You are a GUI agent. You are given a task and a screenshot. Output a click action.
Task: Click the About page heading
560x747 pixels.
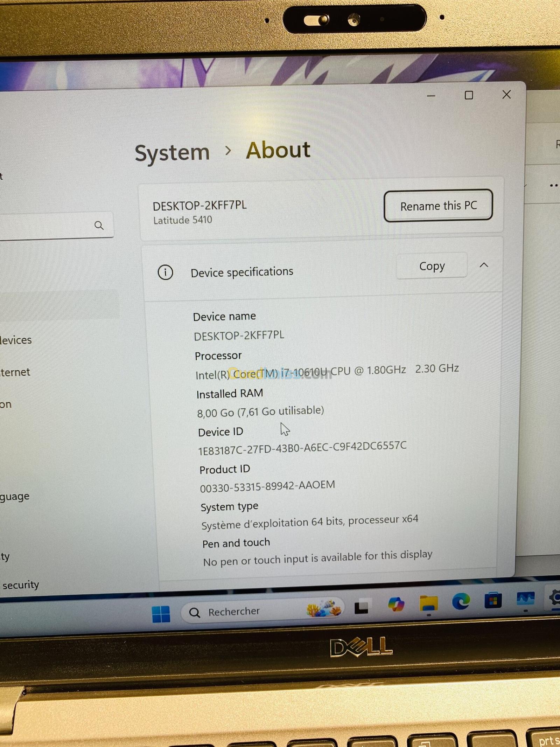click(278, 150)
